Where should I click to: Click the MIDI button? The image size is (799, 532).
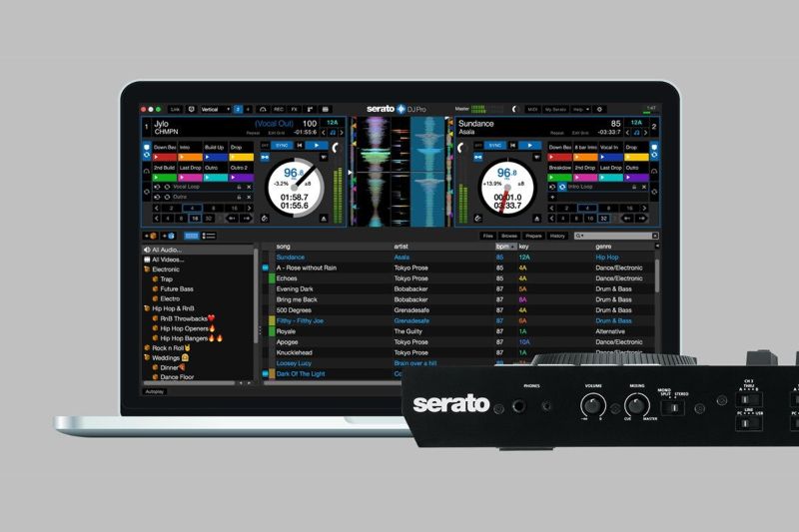tap(532, 109)
